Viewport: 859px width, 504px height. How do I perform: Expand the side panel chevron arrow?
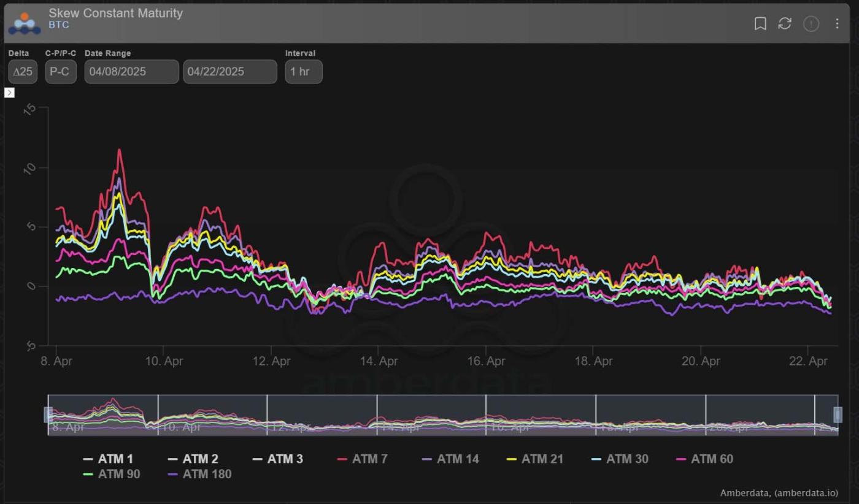9,93
